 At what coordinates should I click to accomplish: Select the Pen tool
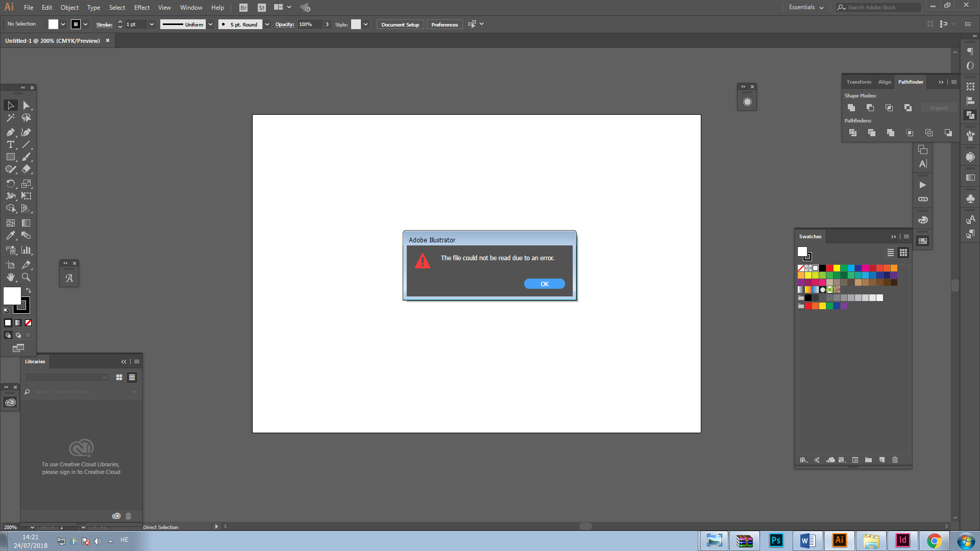(10, 132)
